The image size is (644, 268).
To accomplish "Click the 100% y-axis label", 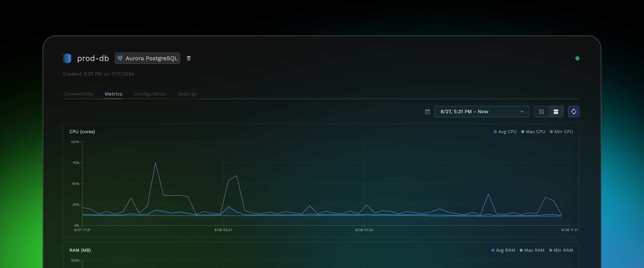I will click(x=75, y=142).
